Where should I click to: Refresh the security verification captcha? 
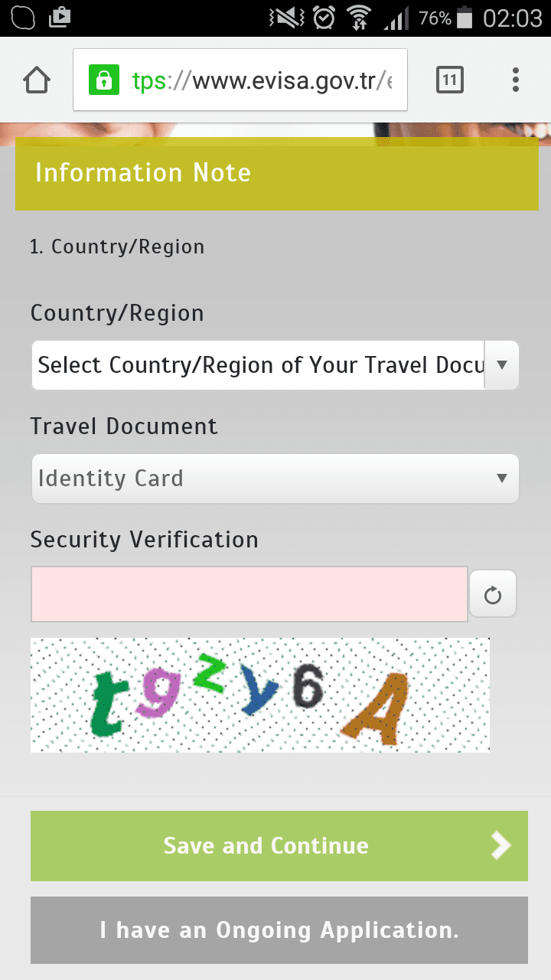pyautogui.click(x=493, y=594)
